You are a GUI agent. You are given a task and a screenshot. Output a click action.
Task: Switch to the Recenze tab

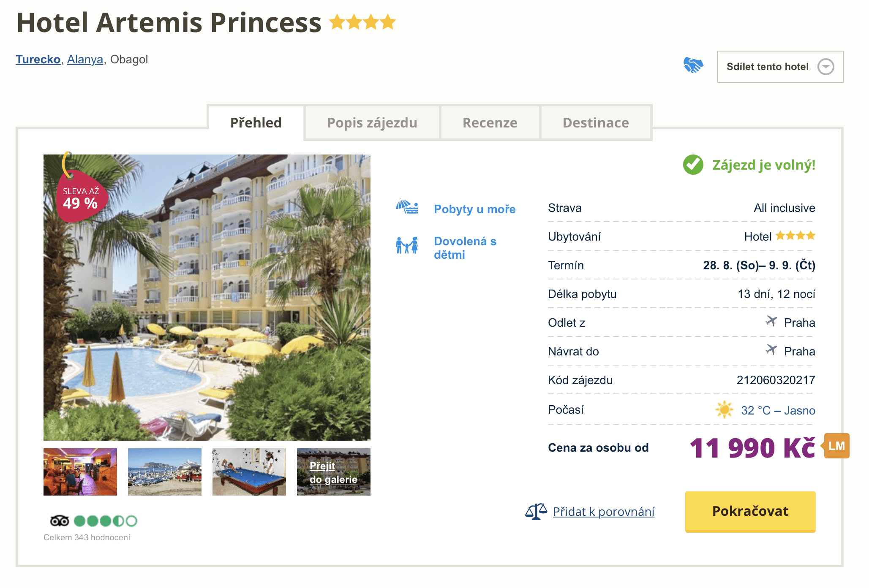tap(490, 123)
